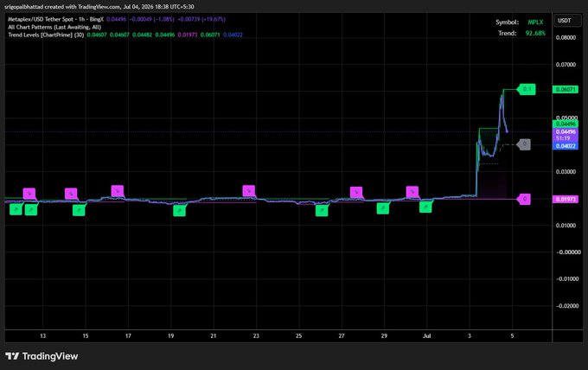Image resolution: width=588 pixels, height=370 pixels.
Task: Click the 0.01000 price axis value
Action: pyautogui.click(x=566, y=226)
